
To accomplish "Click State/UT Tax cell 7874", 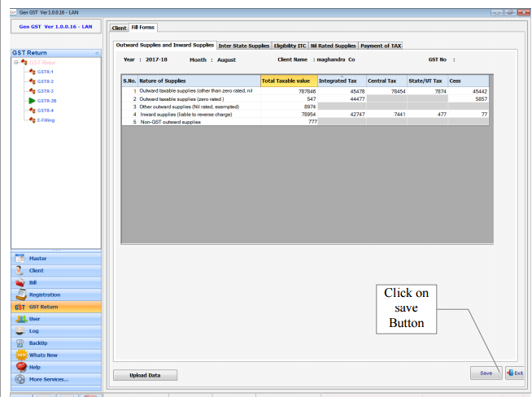I will [x=427, y=91].
